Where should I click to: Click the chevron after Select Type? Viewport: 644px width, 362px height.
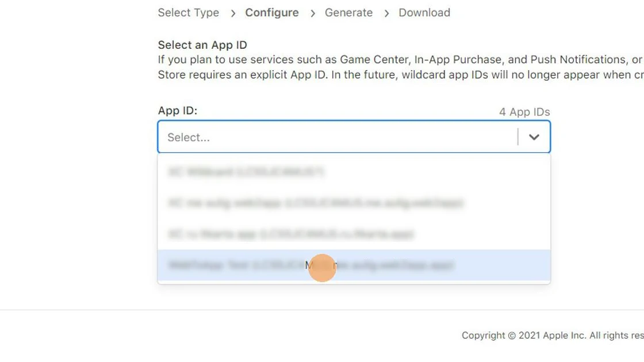click(232, 13)
